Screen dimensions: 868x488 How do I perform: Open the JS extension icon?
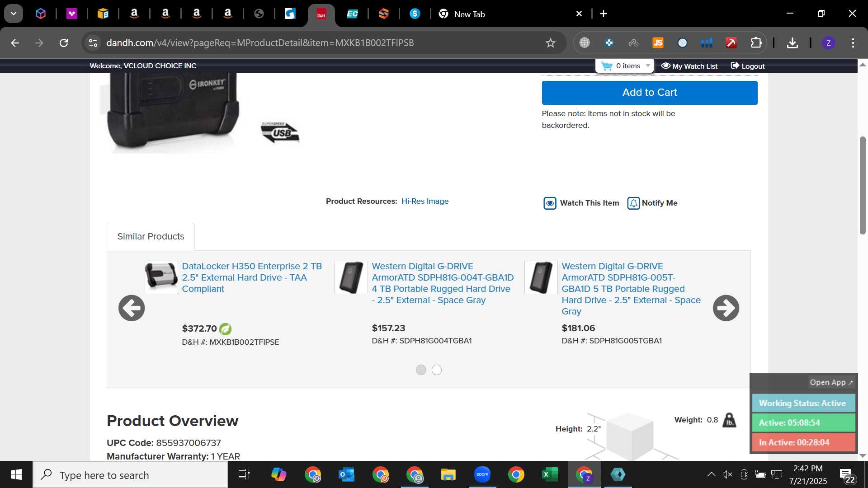pyautogui.click(x=658, y=43)
